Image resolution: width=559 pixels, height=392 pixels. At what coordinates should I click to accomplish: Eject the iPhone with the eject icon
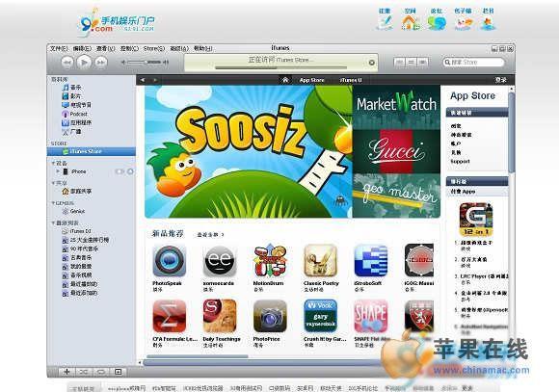[130, 171]
